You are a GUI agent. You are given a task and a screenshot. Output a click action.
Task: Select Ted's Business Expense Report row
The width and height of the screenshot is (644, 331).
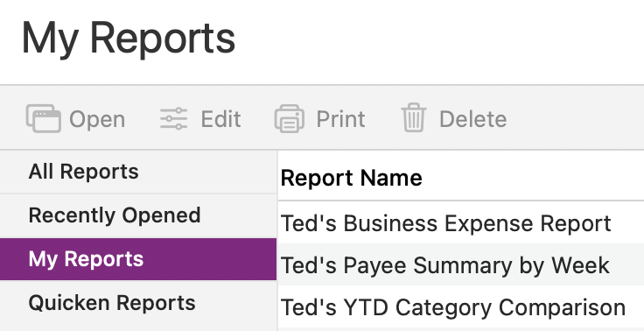click(461, 222)
